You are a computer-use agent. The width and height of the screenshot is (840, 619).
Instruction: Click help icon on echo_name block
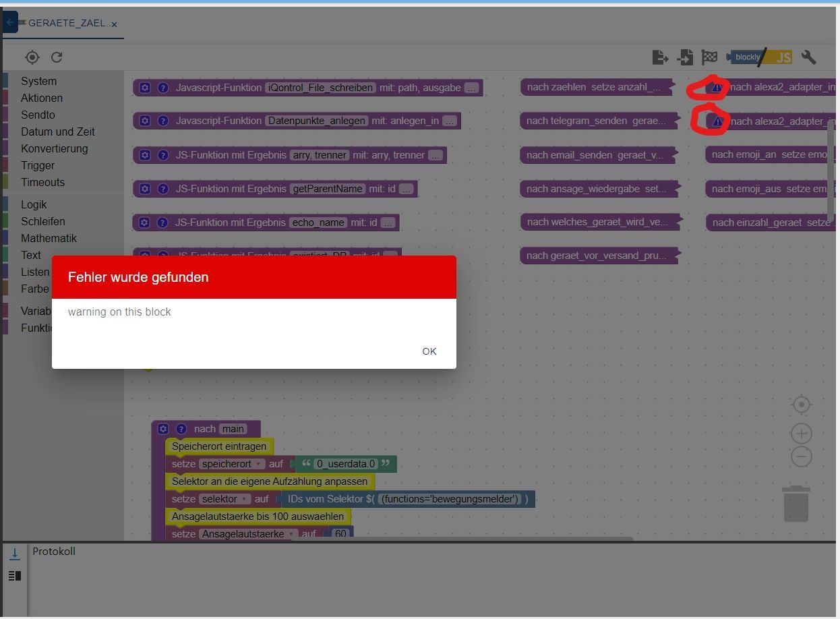(162, 223)
